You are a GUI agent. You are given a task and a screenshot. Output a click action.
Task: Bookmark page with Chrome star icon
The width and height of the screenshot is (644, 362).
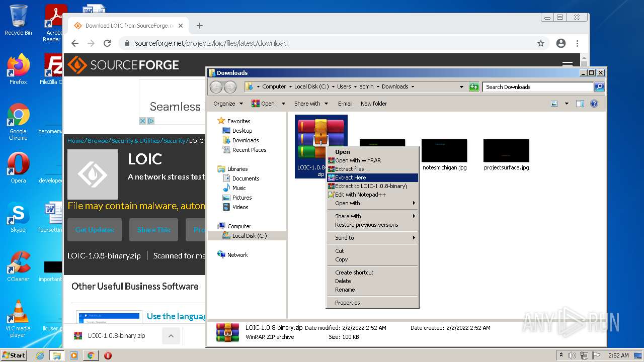pos(541,43)
